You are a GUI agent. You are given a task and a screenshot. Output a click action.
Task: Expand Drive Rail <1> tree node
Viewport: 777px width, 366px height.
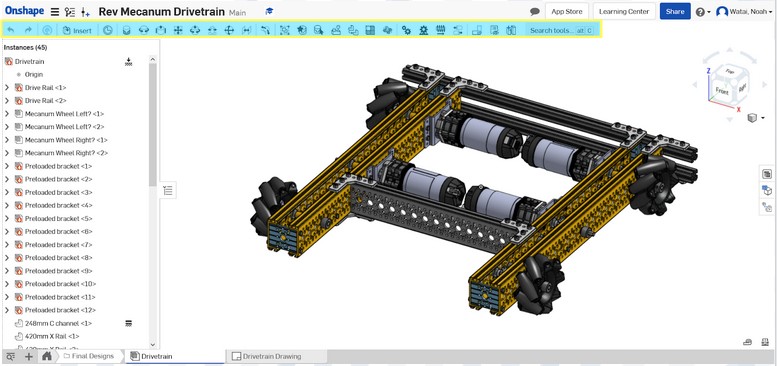pos(6,88)
